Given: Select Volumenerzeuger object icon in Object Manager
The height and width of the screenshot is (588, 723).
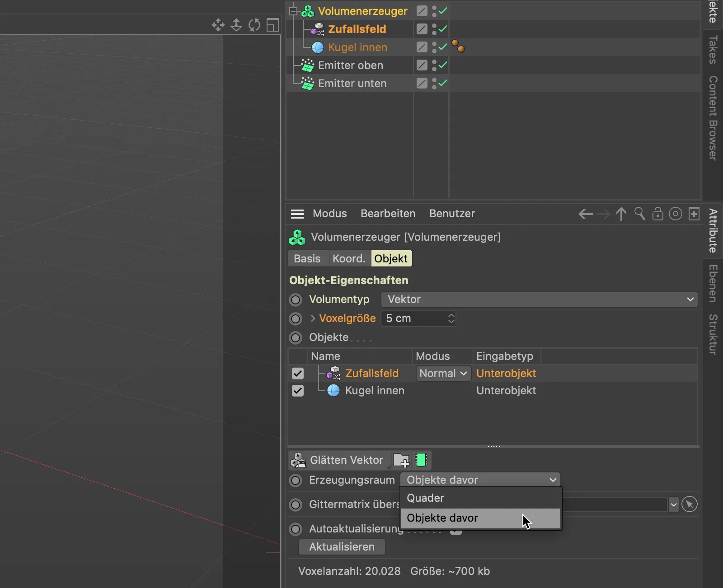Looking at the screenshot, I should click(308, 11).
